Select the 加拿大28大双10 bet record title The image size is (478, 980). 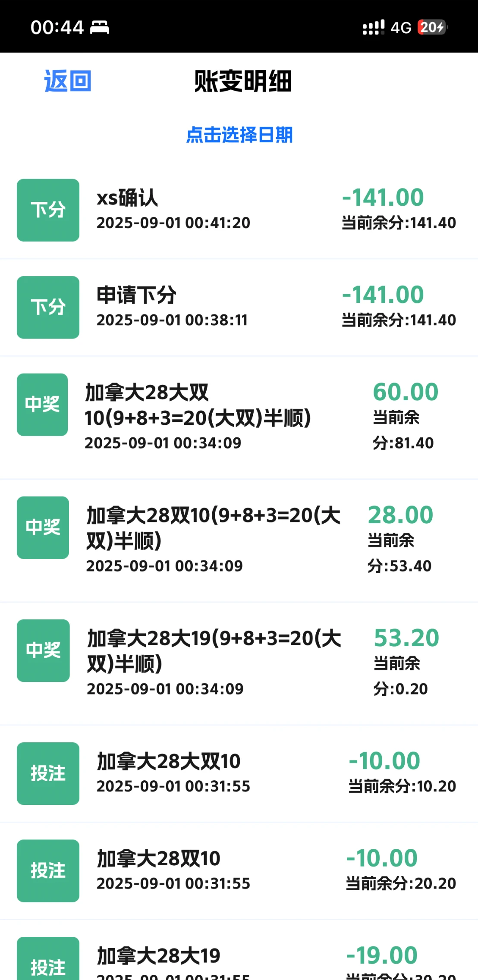pos(168,761)
